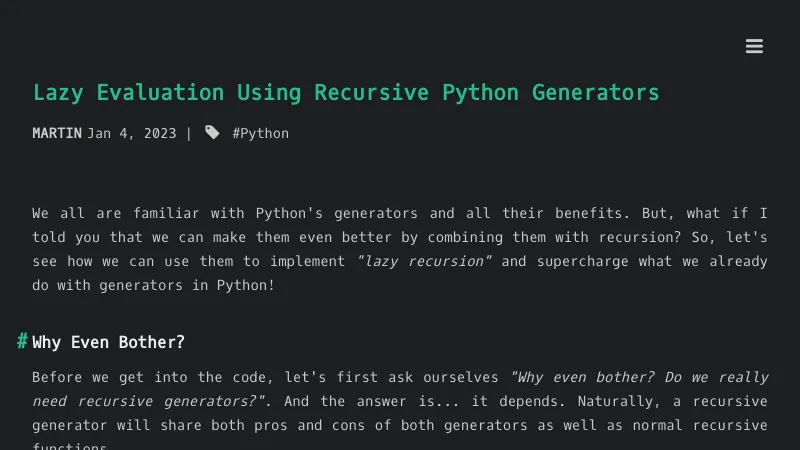Click the Jan 4, 2023 publish date
The height and width of the screenshot is (450, 800).
click(x=131, y=133)
